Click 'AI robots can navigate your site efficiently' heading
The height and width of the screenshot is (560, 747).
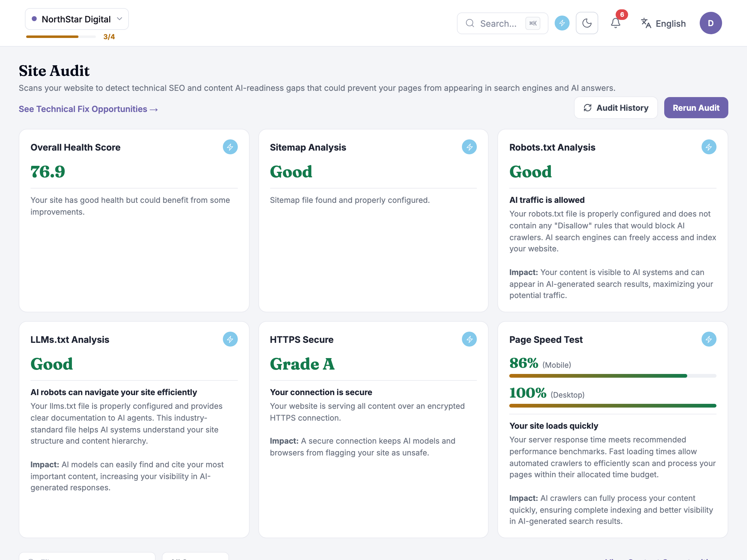tap(114, 392)
